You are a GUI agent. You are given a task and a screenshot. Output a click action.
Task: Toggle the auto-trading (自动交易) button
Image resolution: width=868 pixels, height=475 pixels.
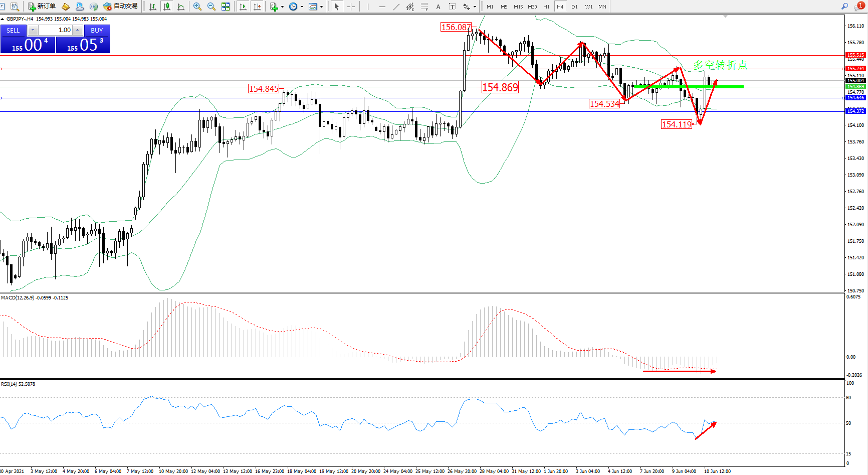coord(120,7)
